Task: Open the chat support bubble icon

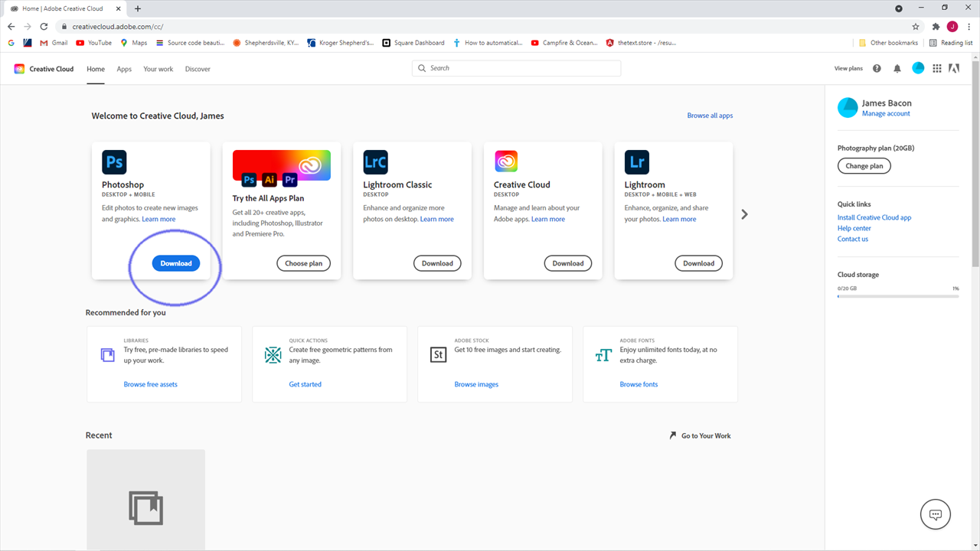Action: pos(935,514)
